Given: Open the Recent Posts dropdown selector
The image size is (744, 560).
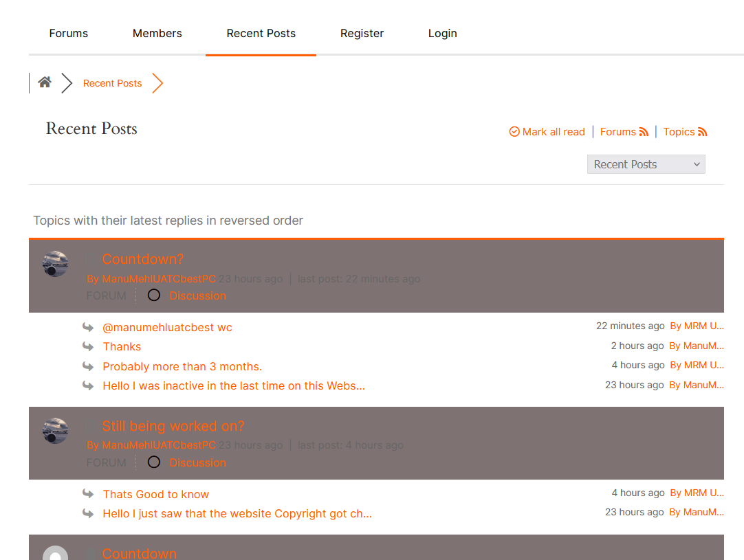Looking at the screenshot, I should coord(646,164).
